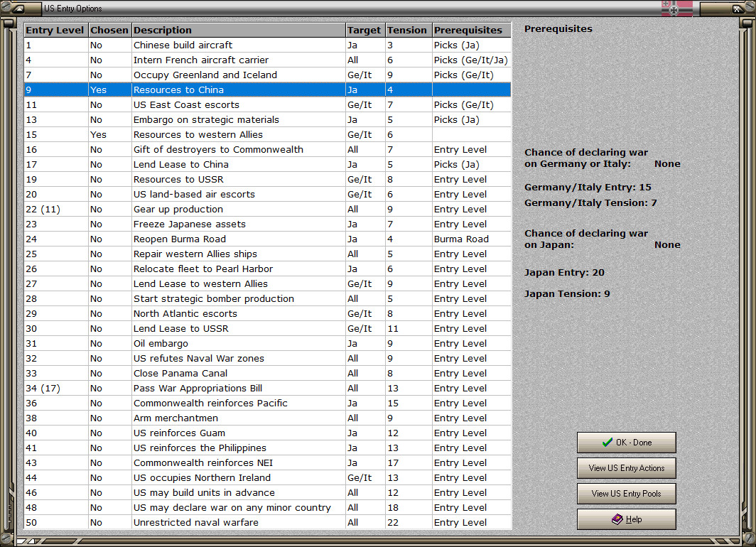Select Resources to western Allies row
This screenshot has height=547, width=756.
[268, 135]
